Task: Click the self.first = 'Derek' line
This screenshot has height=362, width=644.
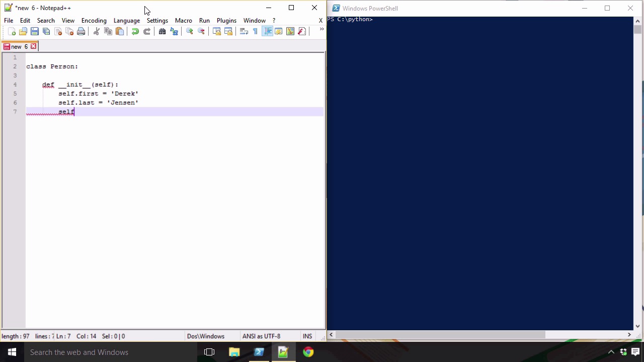Action: point(98,94)
